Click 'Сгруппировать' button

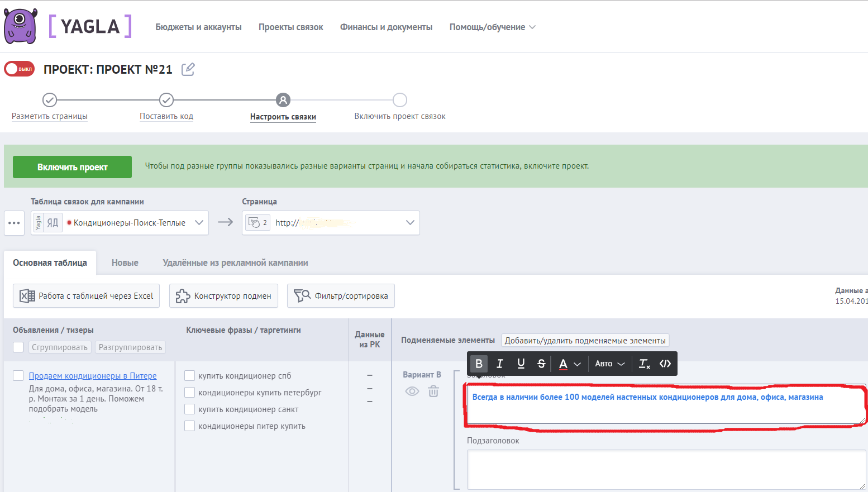[x=60, y=347]
